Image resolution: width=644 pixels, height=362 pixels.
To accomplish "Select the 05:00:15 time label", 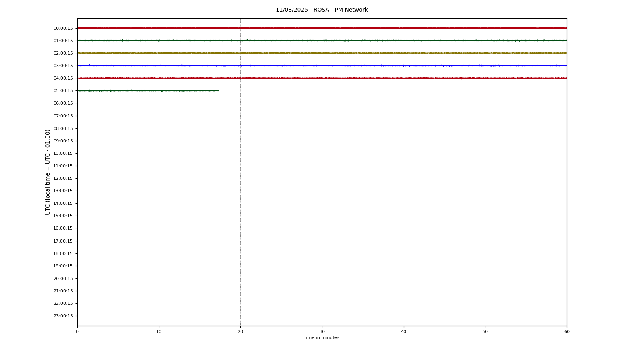I will (63, 90).
